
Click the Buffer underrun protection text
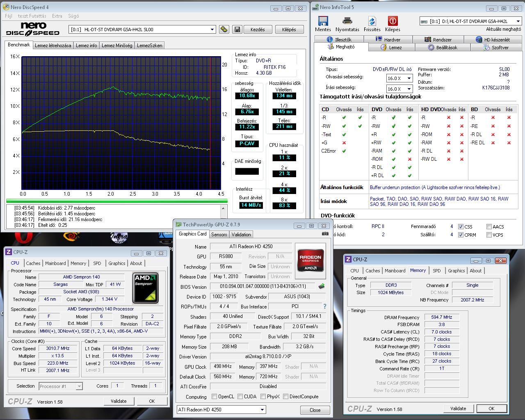(x=435, y=187)
